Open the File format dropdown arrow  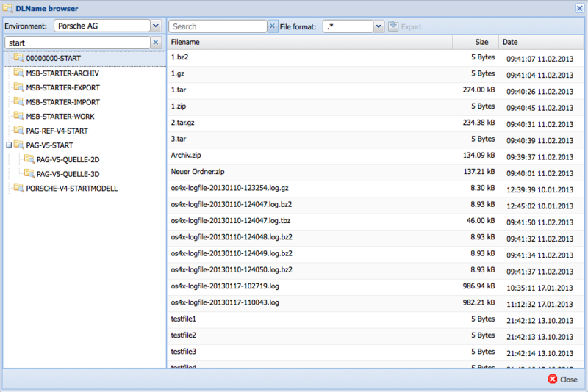(x=379, y=26)
